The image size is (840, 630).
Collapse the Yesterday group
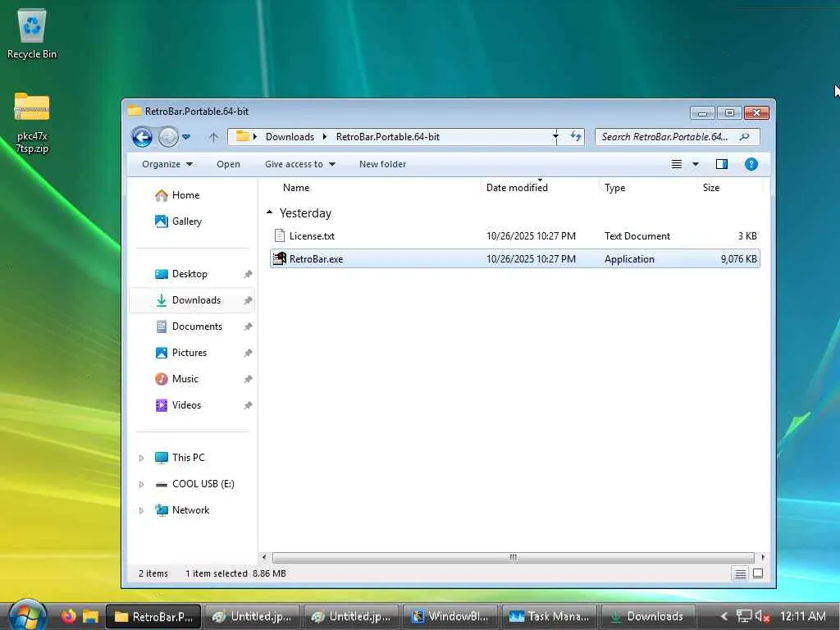(269, 212)
